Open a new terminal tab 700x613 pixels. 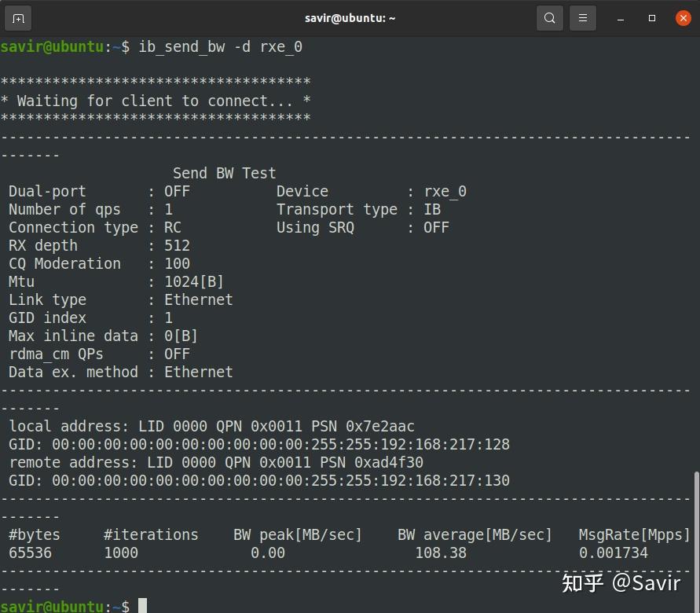[x=18, y=18]
